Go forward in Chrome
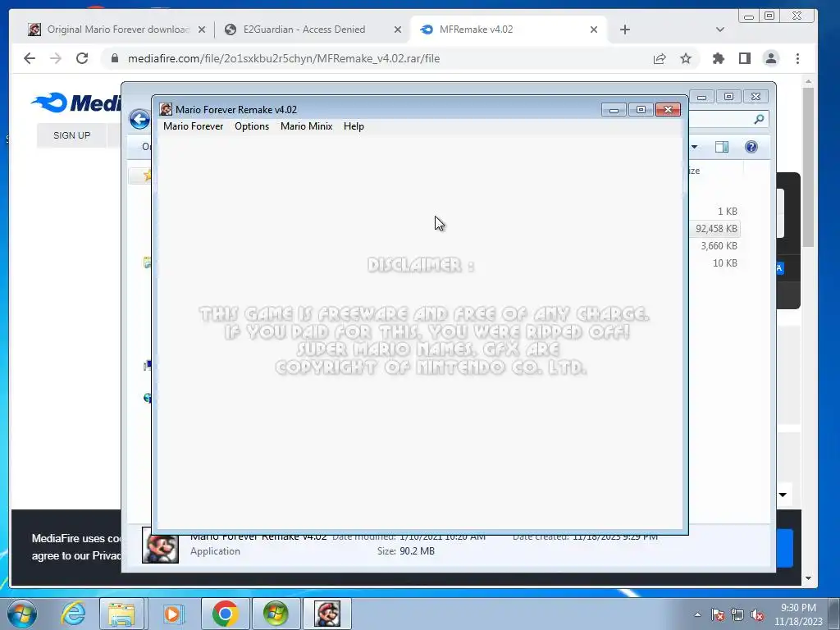 pyautogui.click(x=56, y=58)
